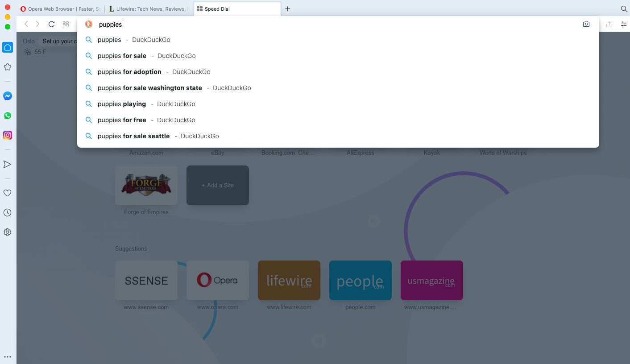Open Easy Setup sliders icon

click(x=624, y=24)
